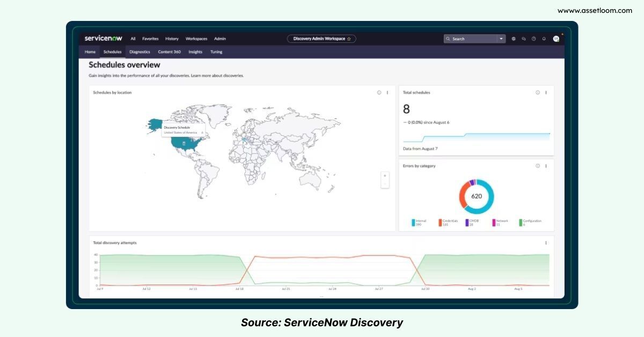The height and width of the screenshot is (337, 644).
Task: Select the blue Internal donut segment
Action: pyautogui.click(x=489, y=200)
